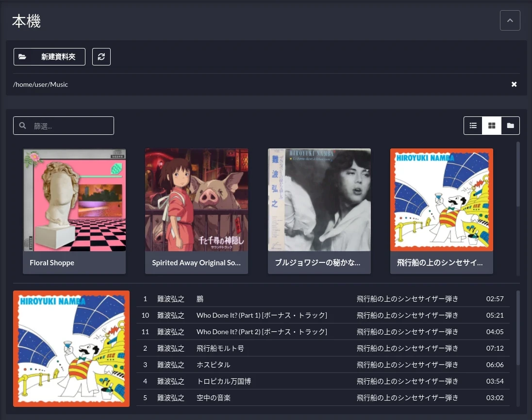This screenshot has height=420, width=532.
Task: Choose track トロピカル万国博
Action: coord(224,381)
